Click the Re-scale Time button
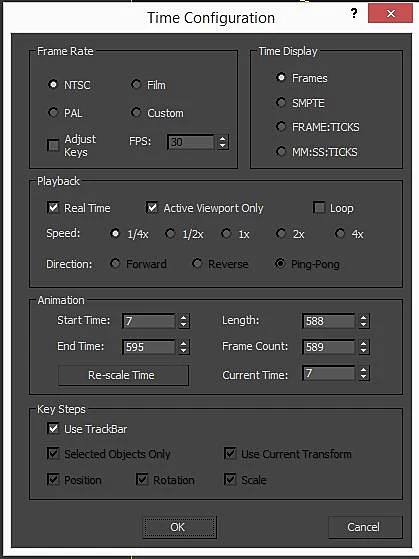This screenshot has height=559, width=419. [123, 375]
